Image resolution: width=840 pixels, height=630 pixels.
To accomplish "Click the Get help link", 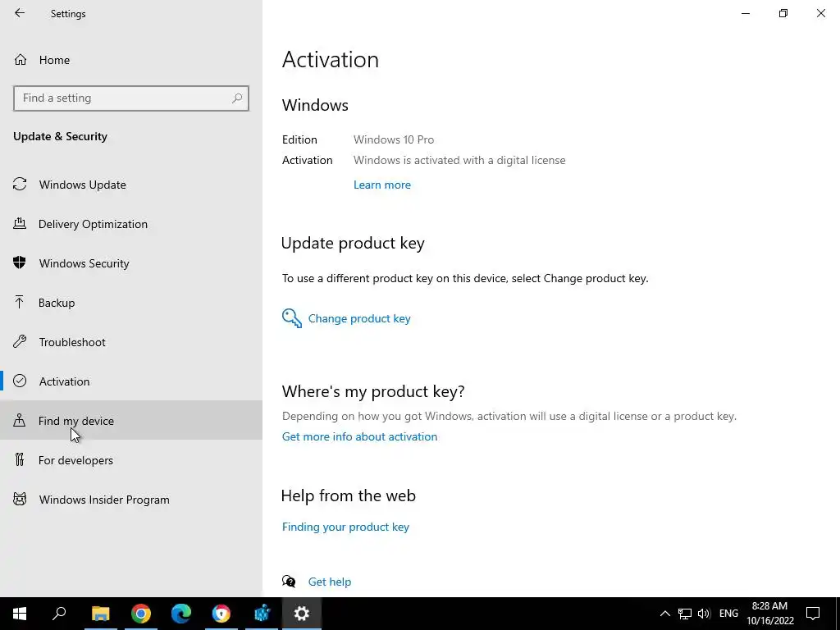I will click(330, 582).
